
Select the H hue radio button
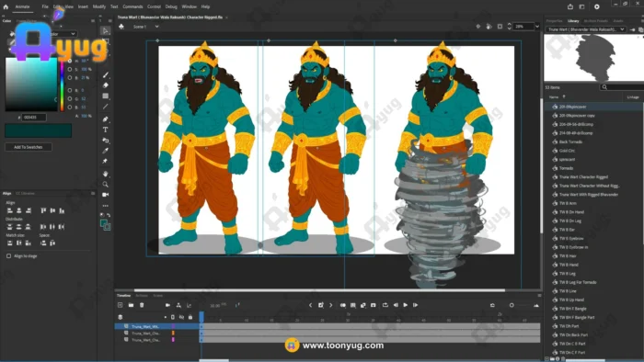click(x=69, y=61)
